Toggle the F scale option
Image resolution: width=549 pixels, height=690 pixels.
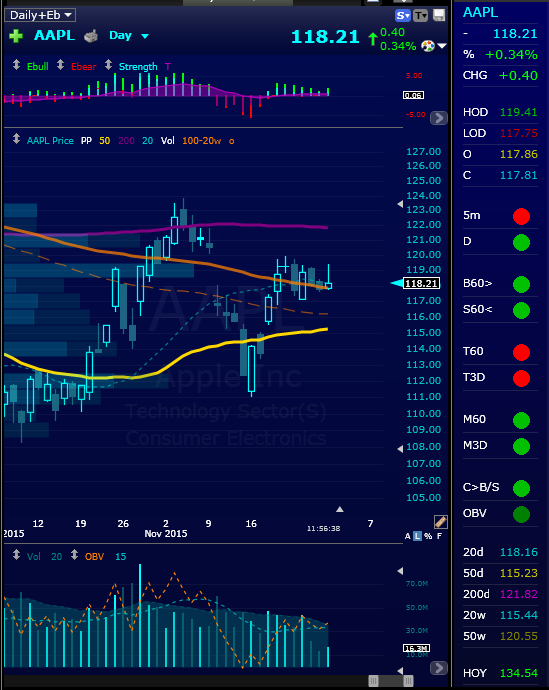[x=439, y=536]
